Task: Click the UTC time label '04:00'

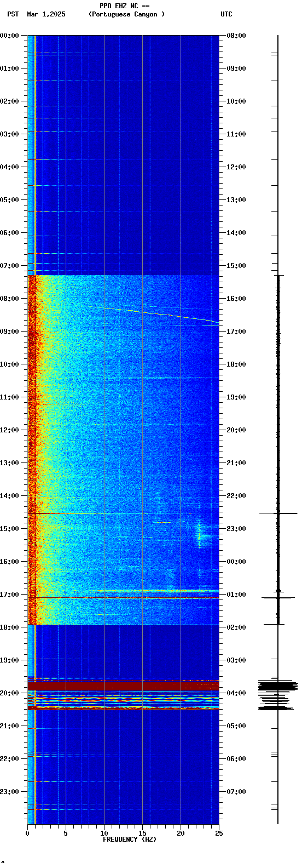Action: [236, 693]
